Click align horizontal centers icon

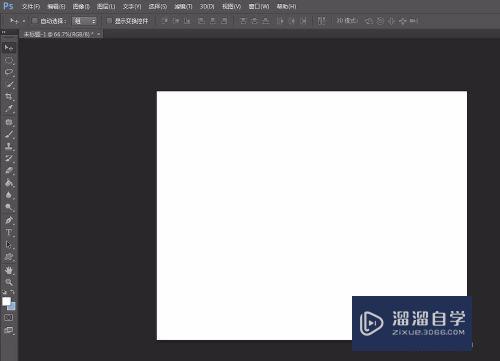pyautogui.click(x=213, y=21)
